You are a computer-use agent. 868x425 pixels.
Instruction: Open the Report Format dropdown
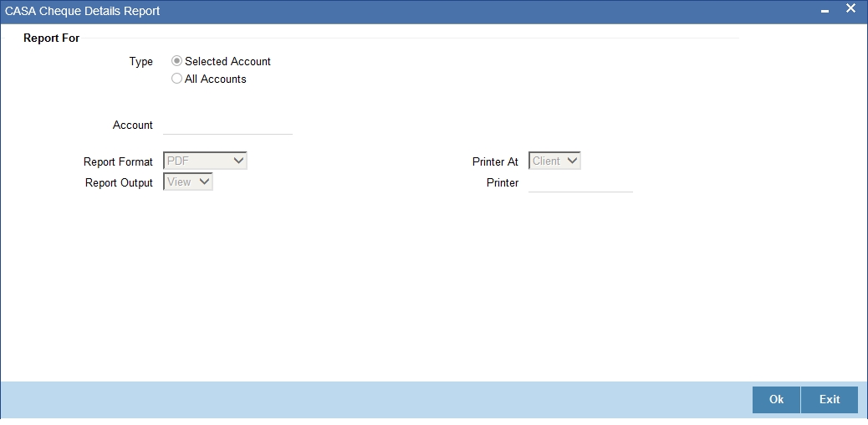206,161
